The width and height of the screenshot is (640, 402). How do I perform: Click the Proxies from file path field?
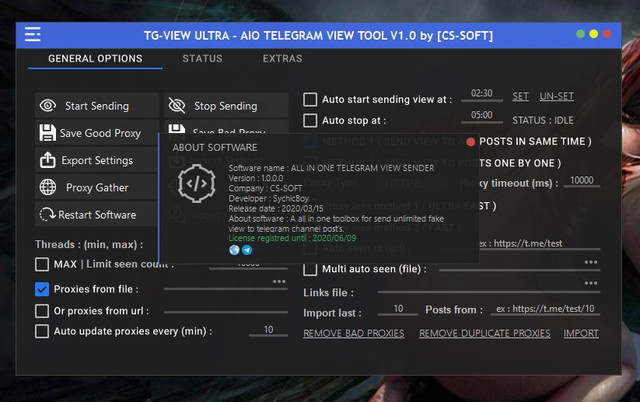point(226,287)
